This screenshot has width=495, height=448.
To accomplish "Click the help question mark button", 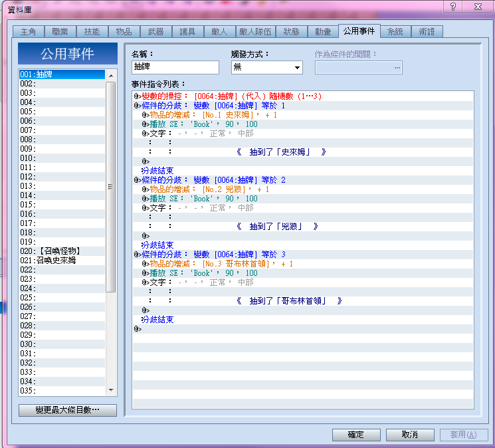I will pyautogui.click(x=453, y=7).
